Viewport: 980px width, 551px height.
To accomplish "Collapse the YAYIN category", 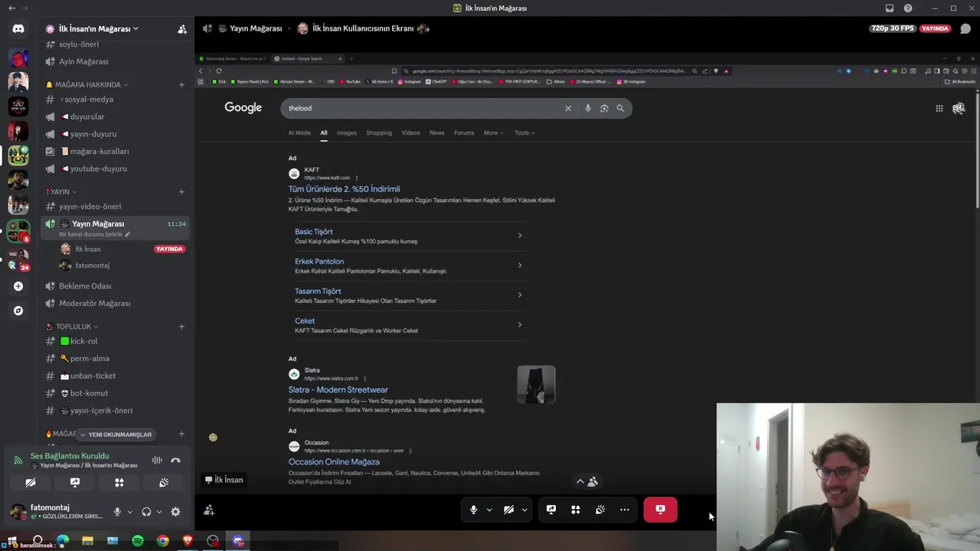I will pyautogui.click(x=60, y=192).
